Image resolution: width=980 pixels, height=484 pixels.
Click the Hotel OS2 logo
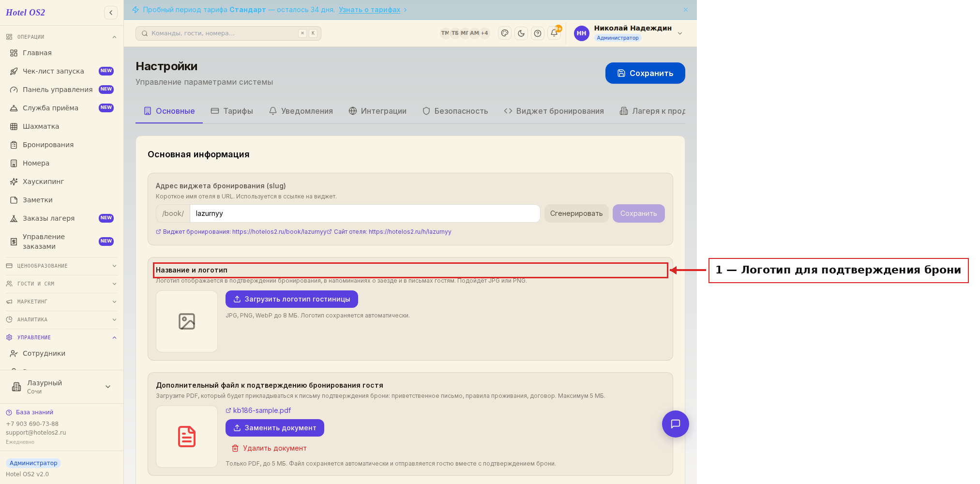tap(26, 13)
